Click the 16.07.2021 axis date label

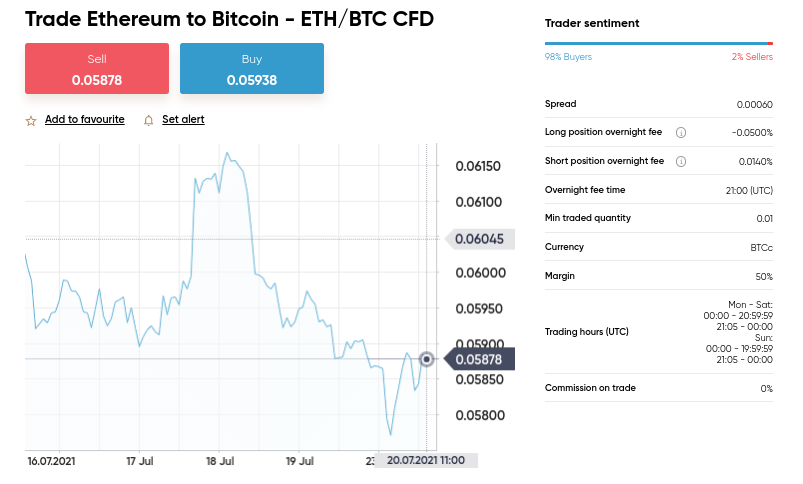[x=51, y=461]
